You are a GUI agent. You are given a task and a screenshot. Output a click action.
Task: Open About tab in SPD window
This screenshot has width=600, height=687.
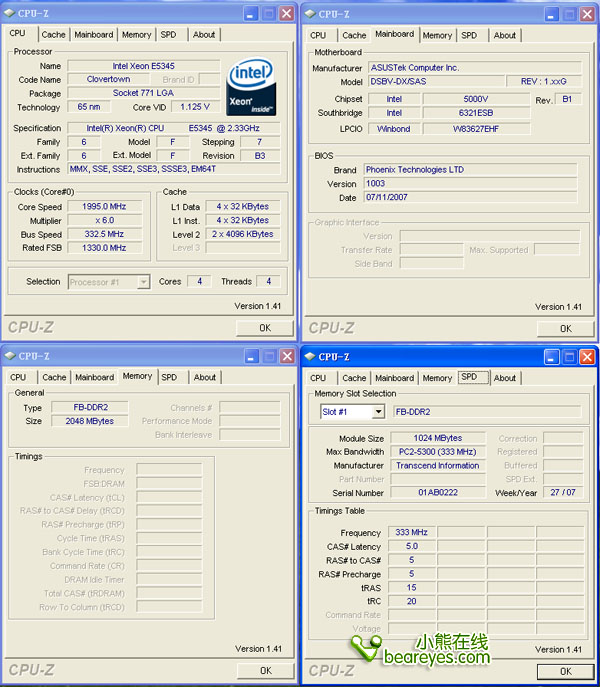coord(504,378)
